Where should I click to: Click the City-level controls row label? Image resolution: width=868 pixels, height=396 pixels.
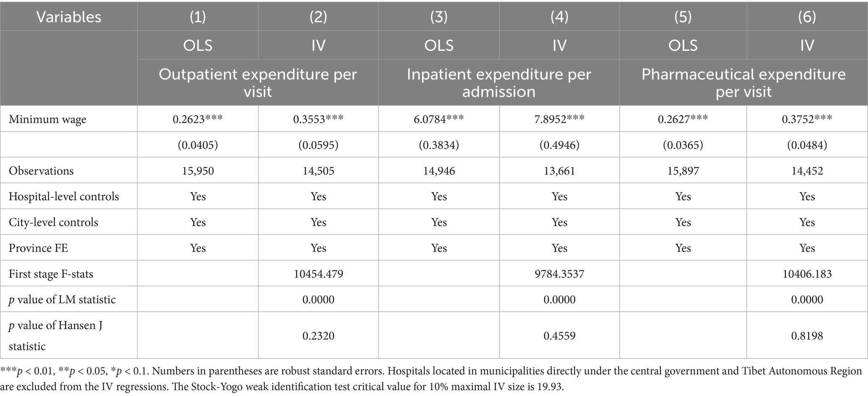click(x=53, y=222)
